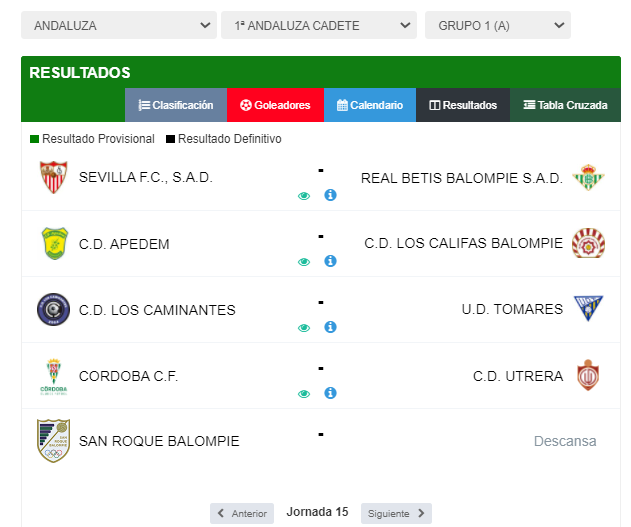631x527 pixels.
Task: Switch to the Clasificación tab
Action: tap(176, 105)
